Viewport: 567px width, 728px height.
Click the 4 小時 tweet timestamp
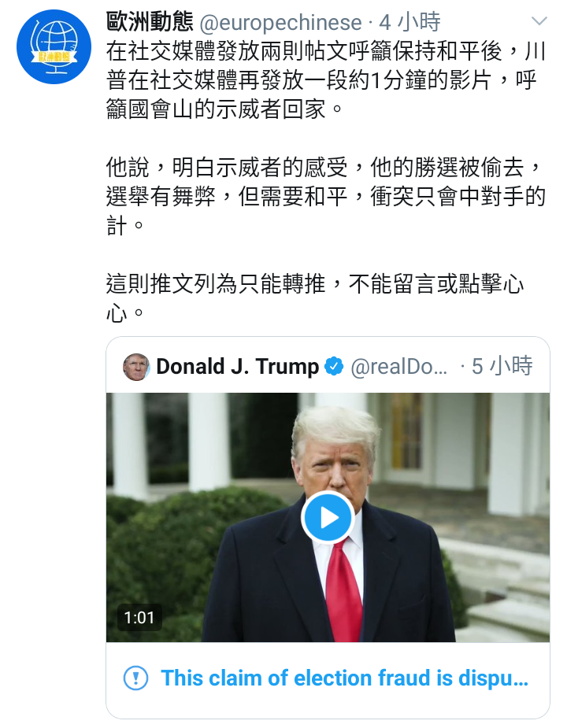coord(409,22)
